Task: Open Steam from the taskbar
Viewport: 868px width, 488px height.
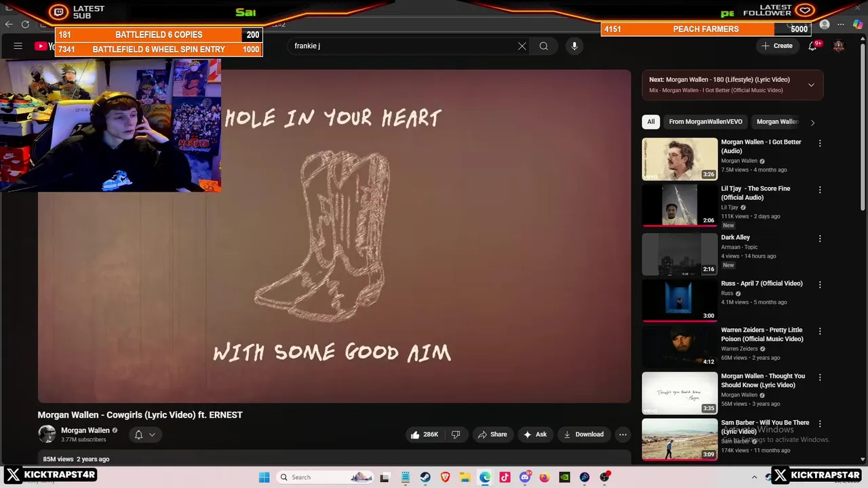Action: click(425, 477)
